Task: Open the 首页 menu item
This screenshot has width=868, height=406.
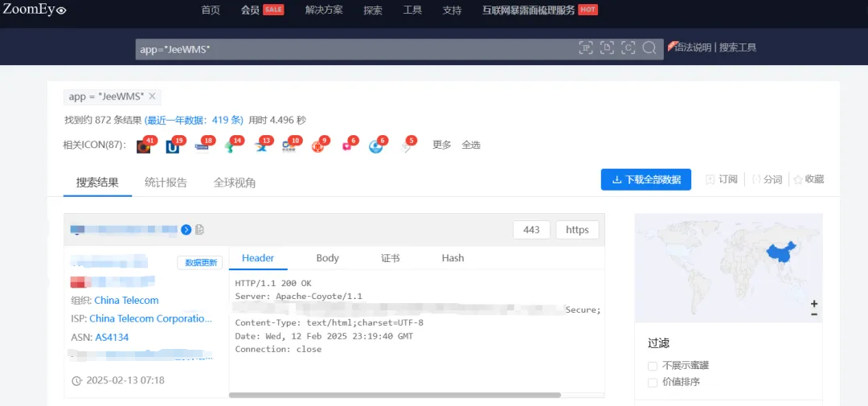Action: tap(211, 10)
